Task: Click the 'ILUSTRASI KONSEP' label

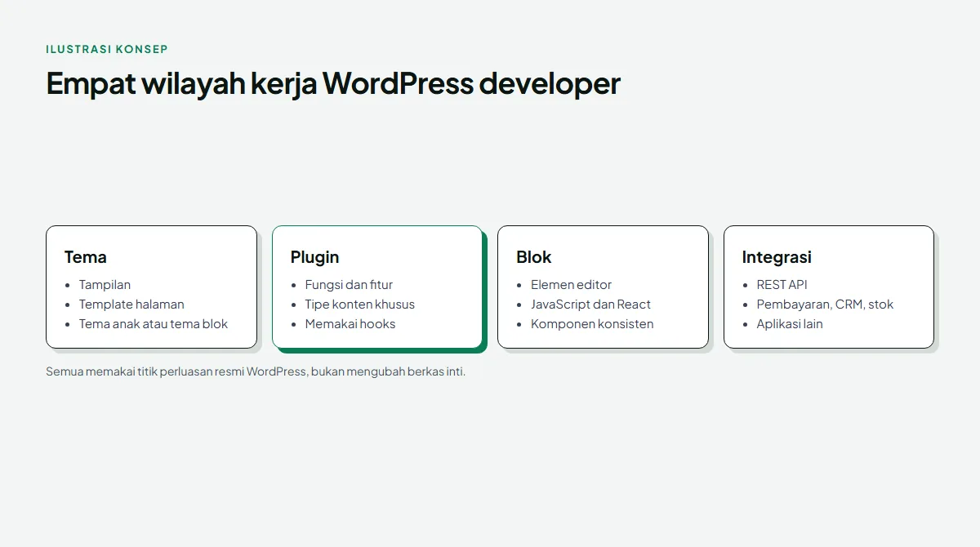Action: [107, 49]
